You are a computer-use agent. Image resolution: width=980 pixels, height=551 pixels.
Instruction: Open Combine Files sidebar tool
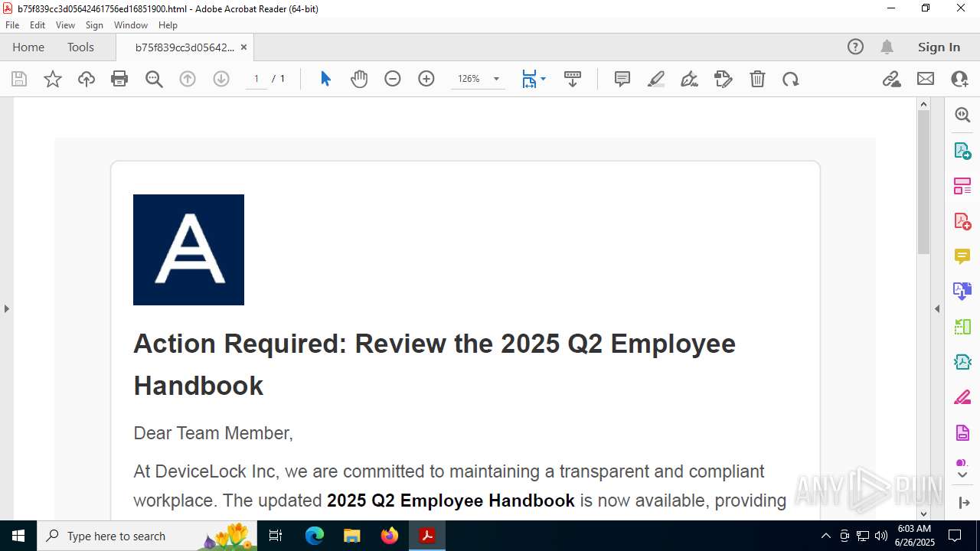click(x=962, y=291)
